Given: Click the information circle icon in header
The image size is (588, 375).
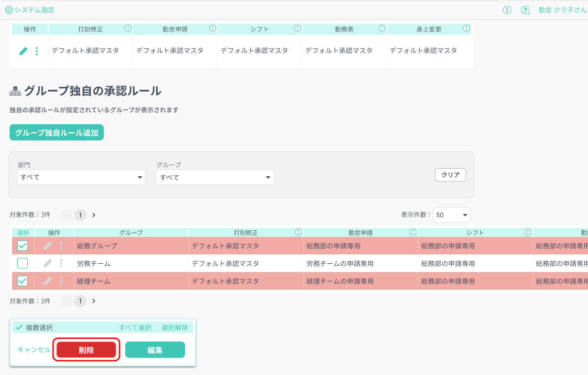Looking at the screenshot, I should pos(508,10).
